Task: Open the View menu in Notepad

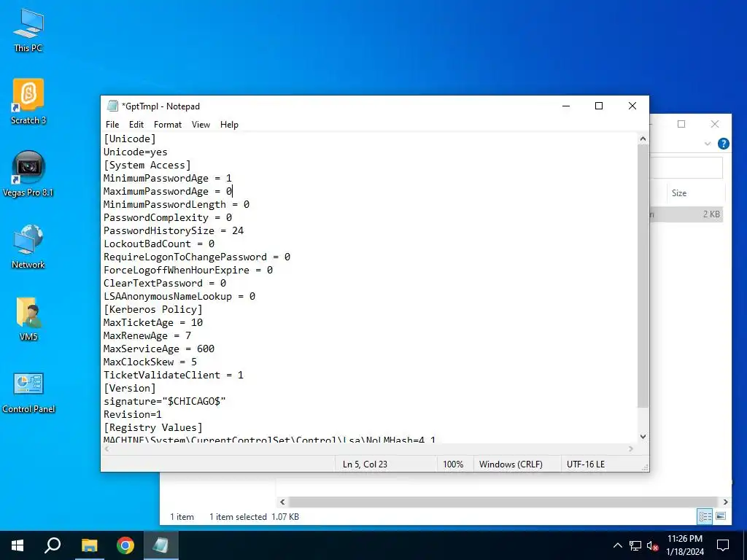Action: pyautogui.click(x=201, y=124)
